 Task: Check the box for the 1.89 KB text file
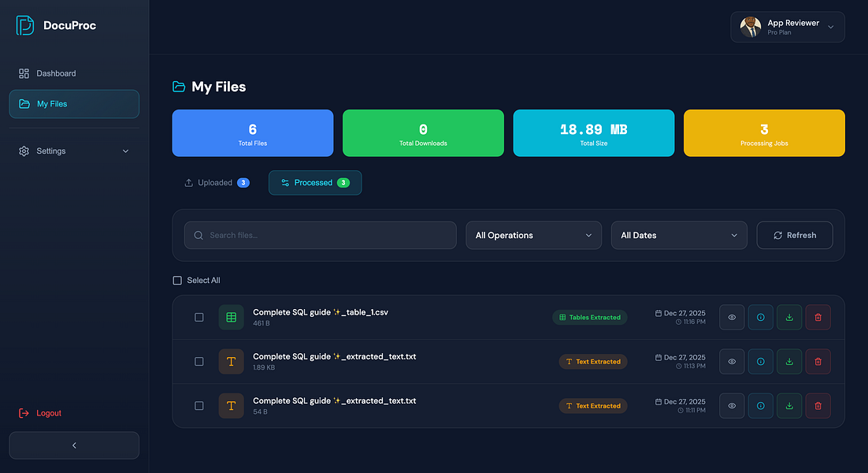[x=198, y=362]
